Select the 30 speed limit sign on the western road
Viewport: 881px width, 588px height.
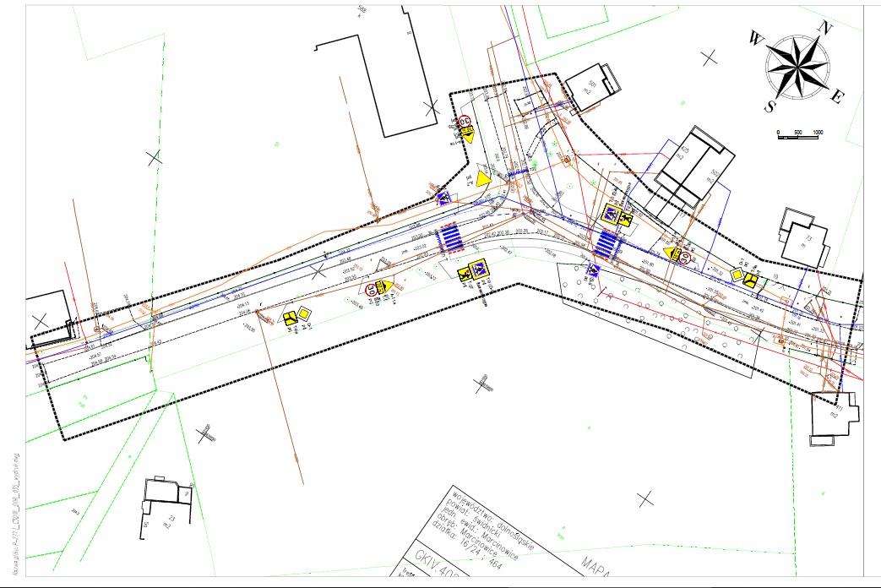pyautogui.click(x=371, y=290)
